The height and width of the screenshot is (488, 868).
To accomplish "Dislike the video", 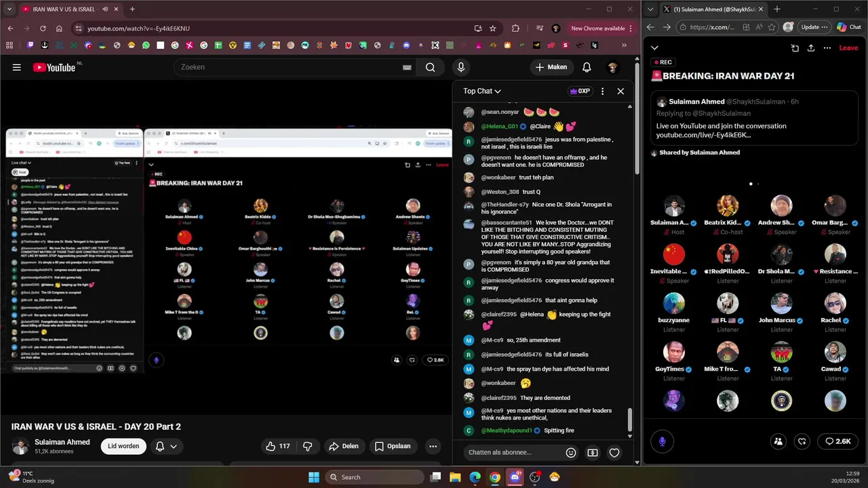I will [307, 446].
